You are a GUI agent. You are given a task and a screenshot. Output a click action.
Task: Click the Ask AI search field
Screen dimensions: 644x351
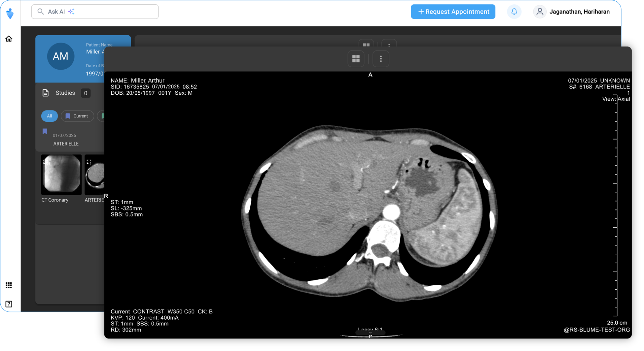pos(95,12)
